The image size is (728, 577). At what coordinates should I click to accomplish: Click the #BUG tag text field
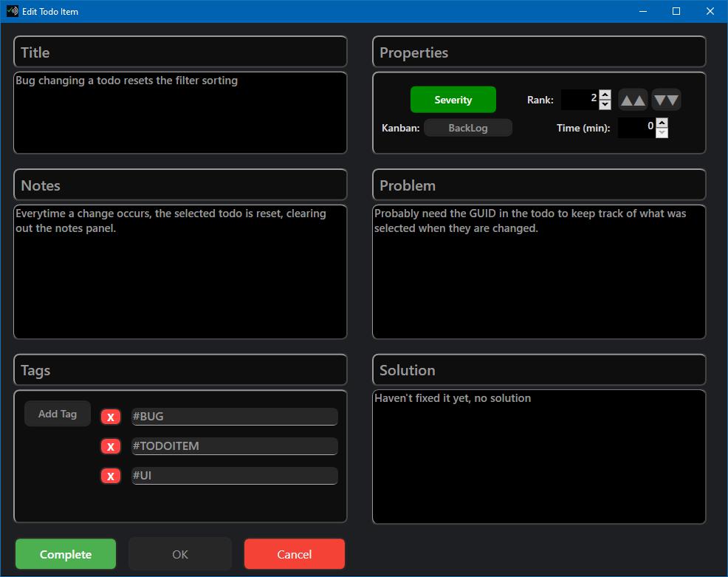(235, 416)
